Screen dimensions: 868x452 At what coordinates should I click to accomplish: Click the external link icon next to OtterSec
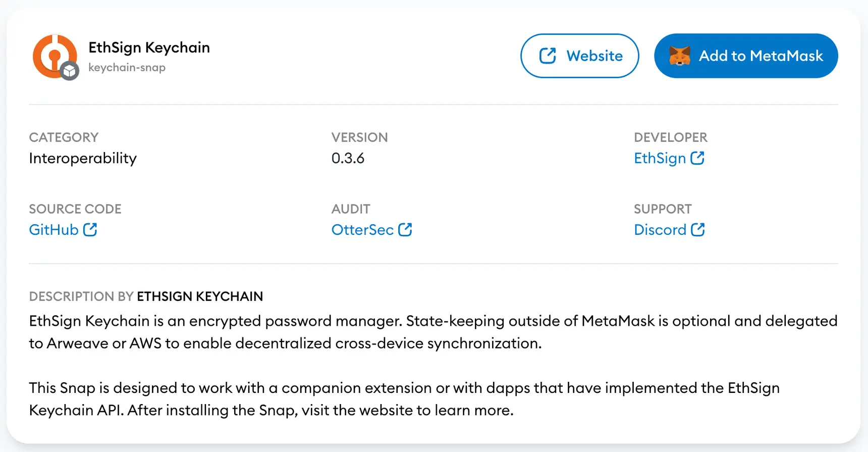406,229
